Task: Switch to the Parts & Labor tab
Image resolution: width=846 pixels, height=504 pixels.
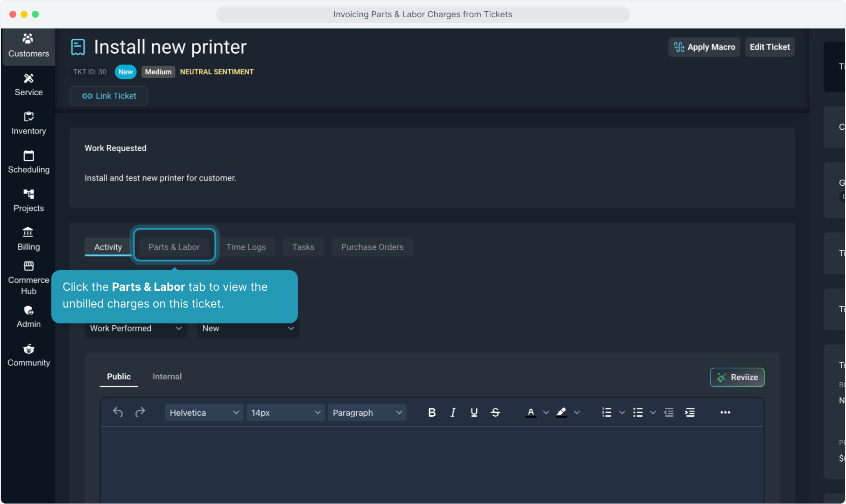Action: [174, 247]
